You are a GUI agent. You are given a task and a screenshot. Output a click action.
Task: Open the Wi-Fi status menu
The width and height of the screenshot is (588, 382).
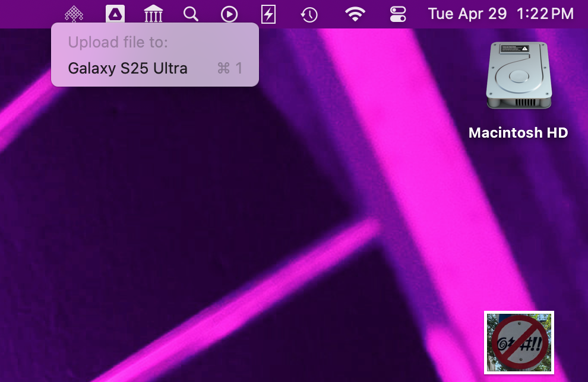355,15
